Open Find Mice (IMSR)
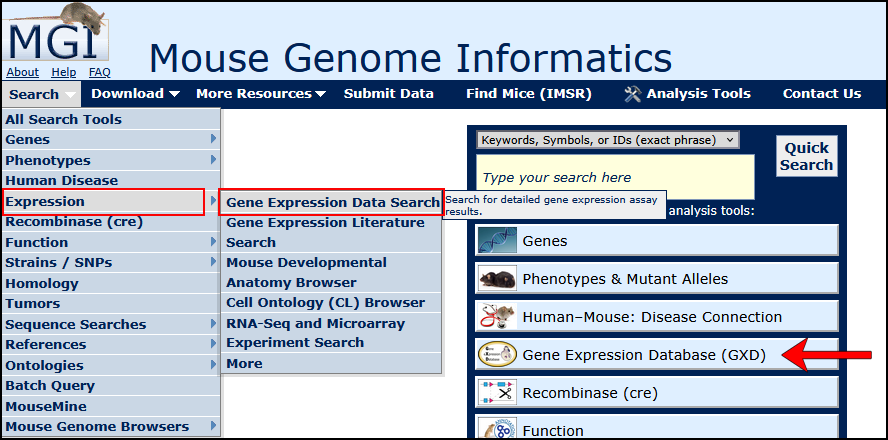The image size is (888, 440). pyautogui.click(x=528, y=94)
